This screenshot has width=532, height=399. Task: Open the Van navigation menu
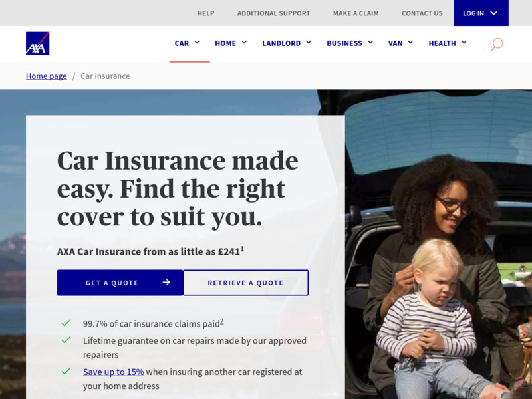[401, 43]
